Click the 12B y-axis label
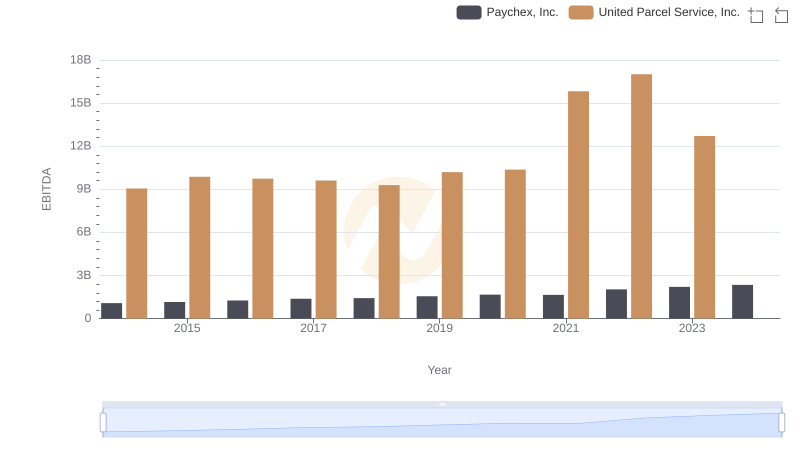The height and width of the screenshot is (461, 800). (81, 146)
